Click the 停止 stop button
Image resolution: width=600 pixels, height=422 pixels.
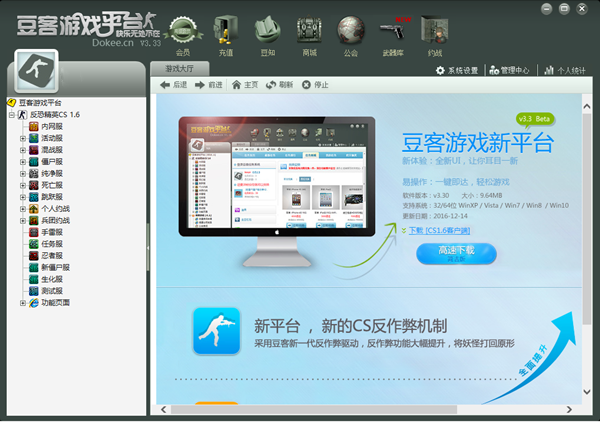coord(315,85)
